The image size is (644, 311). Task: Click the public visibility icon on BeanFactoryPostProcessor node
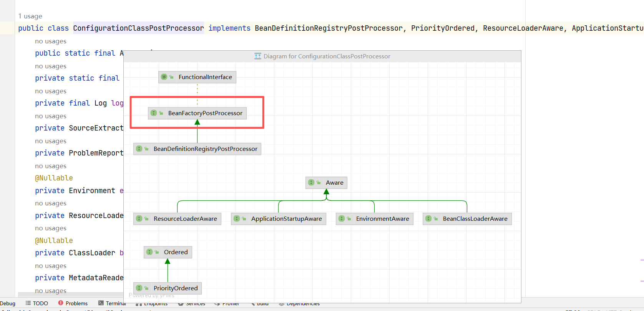point(161,113)
